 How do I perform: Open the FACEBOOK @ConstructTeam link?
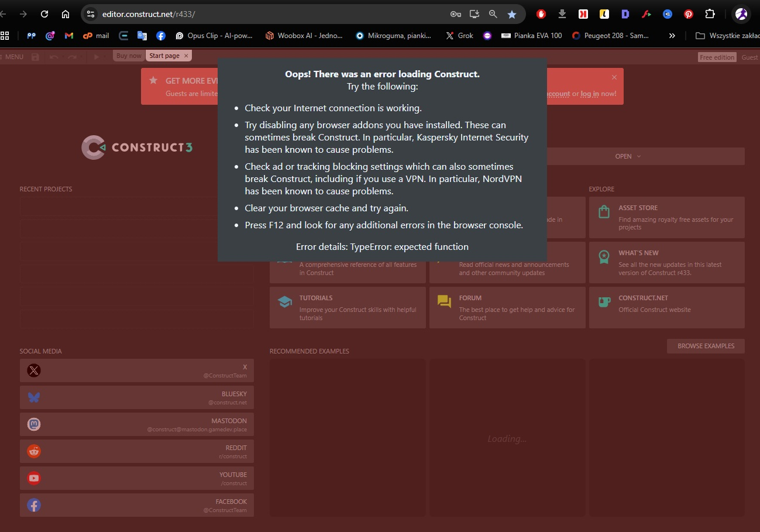click(x=137, y=505)
